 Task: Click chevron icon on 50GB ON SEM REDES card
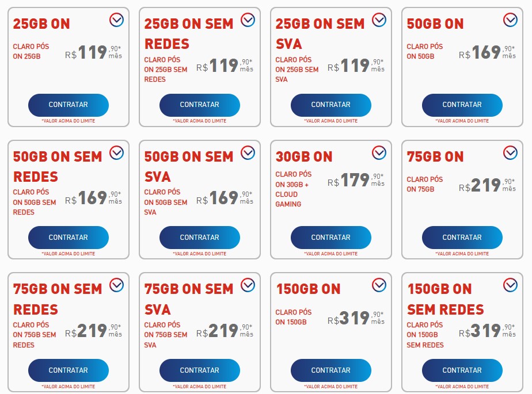116,153
